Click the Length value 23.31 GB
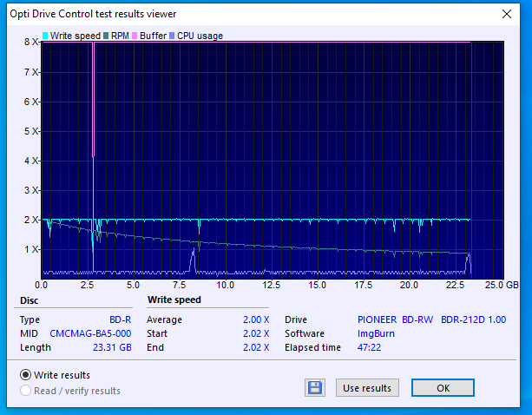Screen dimensions: 532x415 point(112,347)
